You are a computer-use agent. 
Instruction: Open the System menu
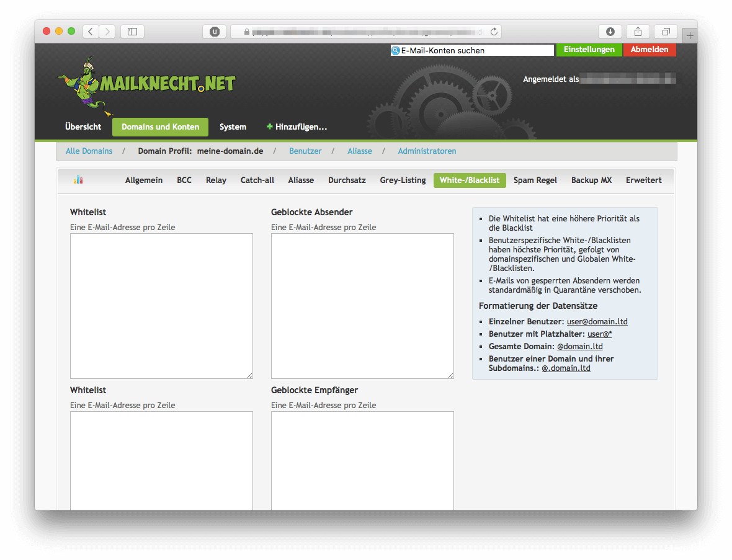pos(233,127)
